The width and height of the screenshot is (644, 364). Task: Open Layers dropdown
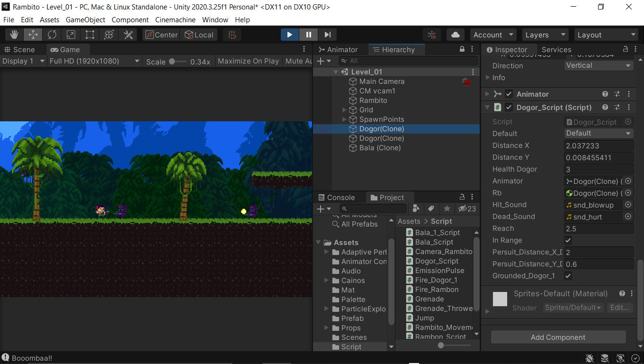[x=545, y=35]
